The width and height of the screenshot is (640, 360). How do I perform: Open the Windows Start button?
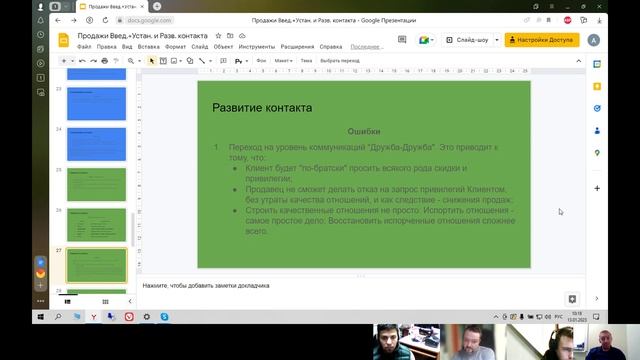41,317
